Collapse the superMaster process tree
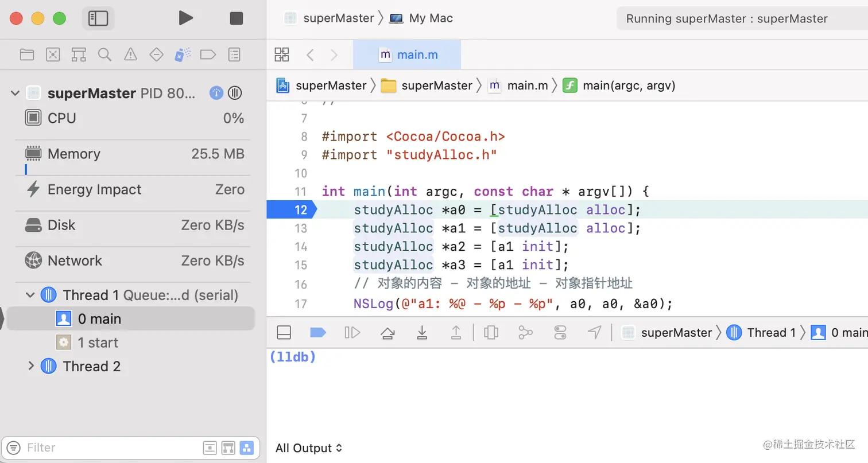The width and height of the screenshot is (868, 463). (15, 93)
